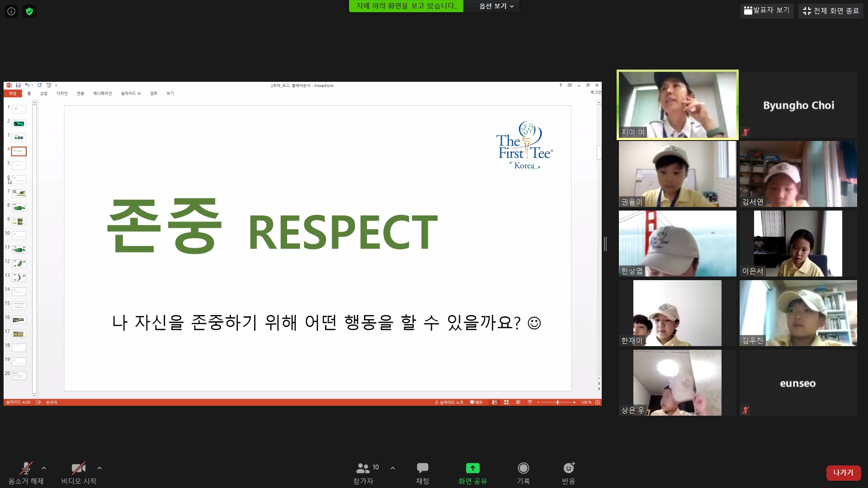Start video with camera toggle
This screenshot has width=868, height=488.
tap(78, 468)
